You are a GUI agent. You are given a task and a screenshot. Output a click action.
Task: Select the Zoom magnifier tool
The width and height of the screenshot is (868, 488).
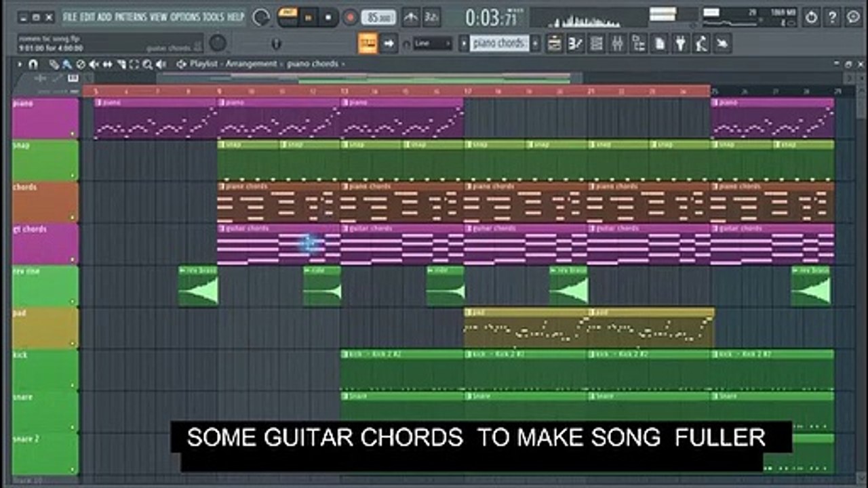[148, 64]
